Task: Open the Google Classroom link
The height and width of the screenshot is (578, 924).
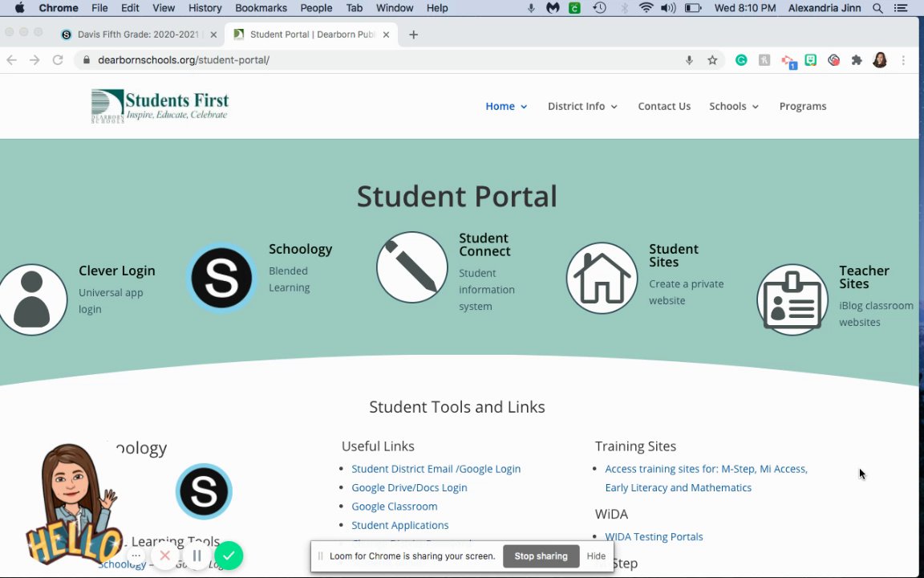Action: [395, 507]
